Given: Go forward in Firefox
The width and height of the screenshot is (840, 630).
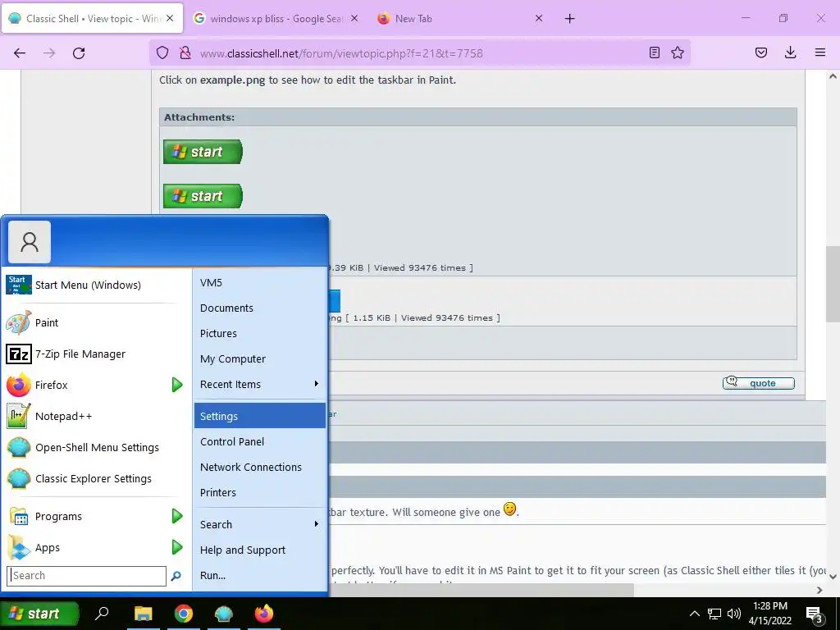Looking at the screenshot, I should (x=49, y=53).
